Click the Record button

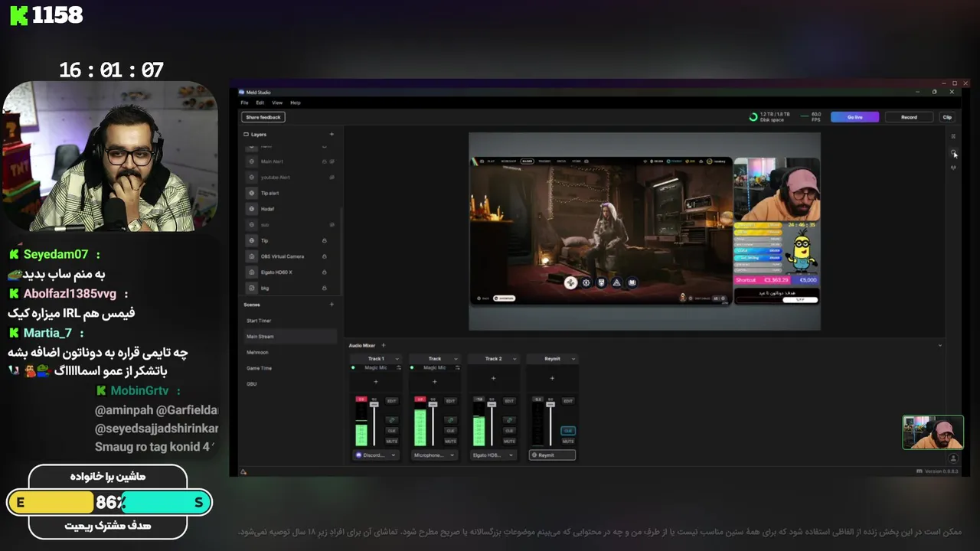(x=909, y=117)
